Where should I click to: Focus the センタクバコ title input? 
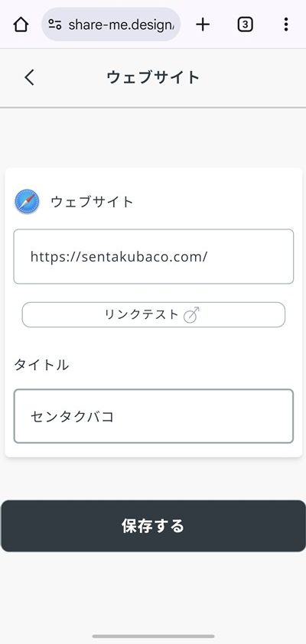click(154, 417)
